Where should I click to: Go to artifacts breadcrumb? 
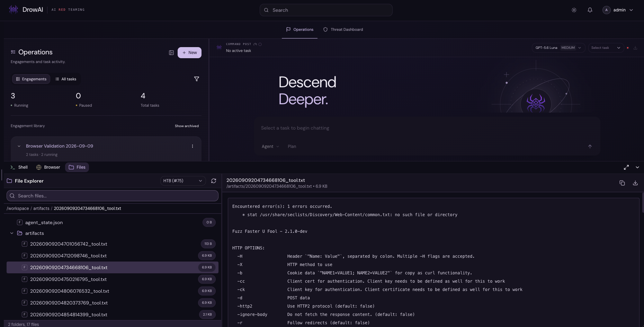[x=41, y=209]
